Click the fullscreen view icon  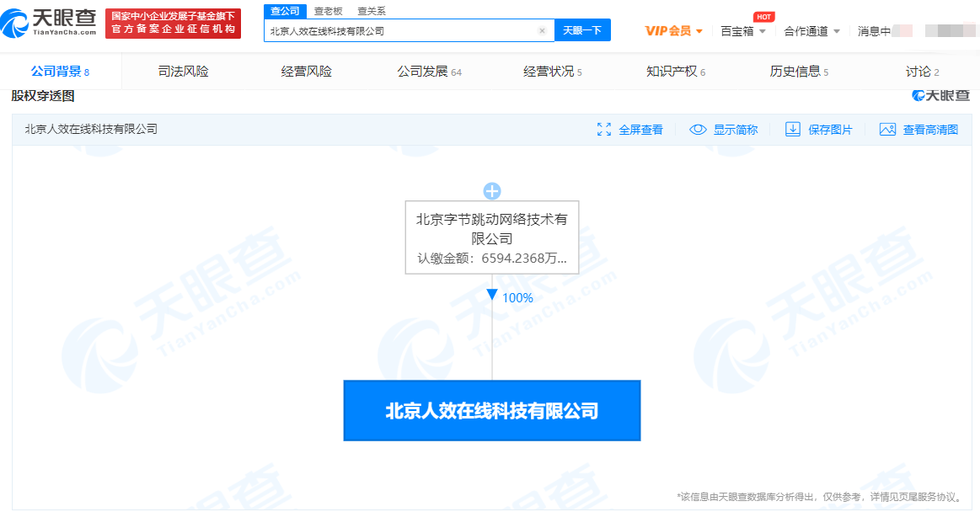[x=604, y=130]
